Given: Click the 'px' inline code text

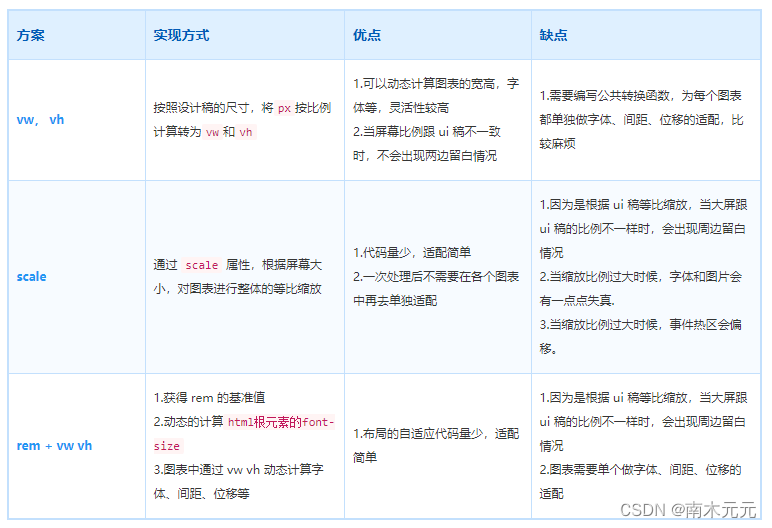Looking at the screenshot, I should coord(284,108).
